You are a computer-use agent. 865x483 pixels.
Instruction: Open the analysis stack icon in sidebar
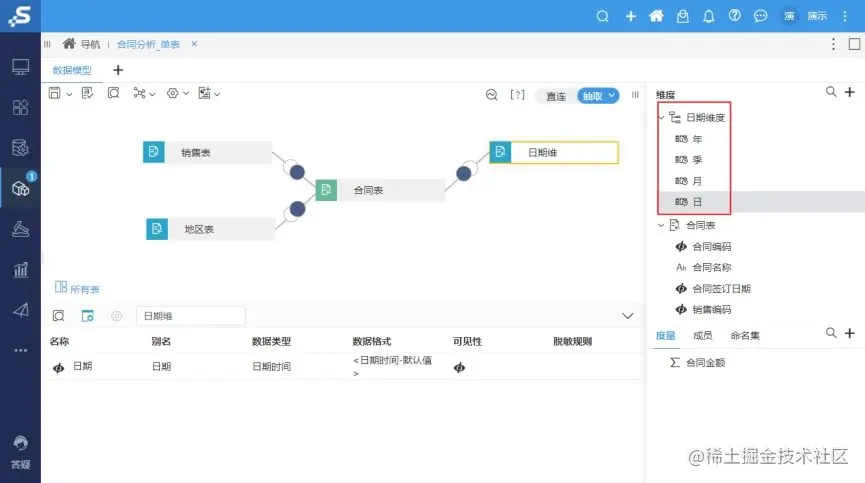coord(20,229)
